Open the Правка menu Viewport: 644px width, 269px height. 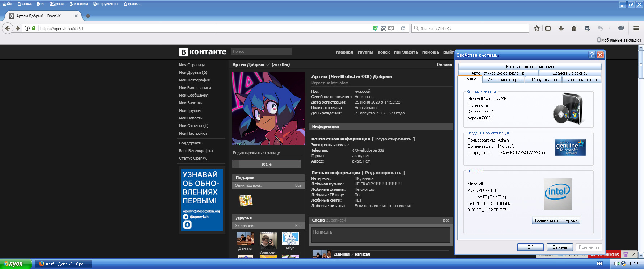tap(25, 4)
